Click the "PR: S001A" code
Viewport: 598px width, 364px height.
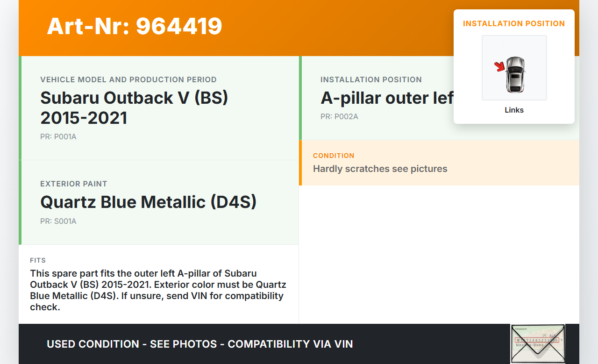pyautogui.click(x=58, y=221)
